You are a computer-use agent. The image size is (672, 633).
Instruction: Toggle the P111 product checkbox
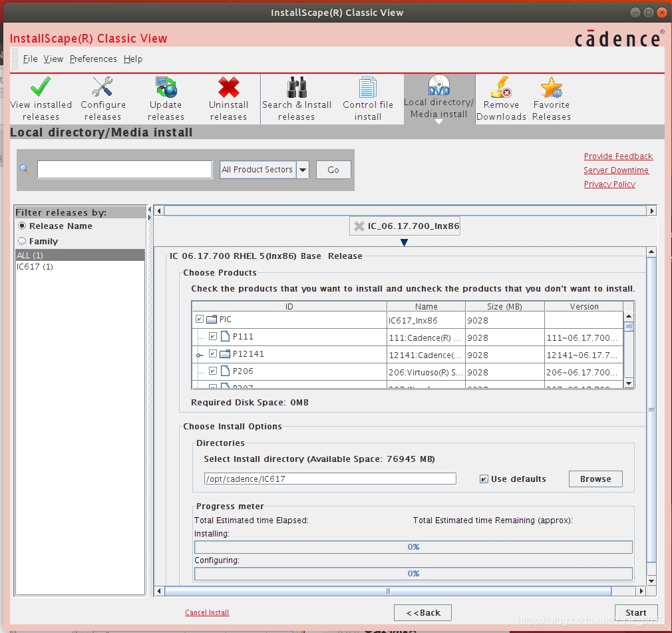(x=212, y=336)
